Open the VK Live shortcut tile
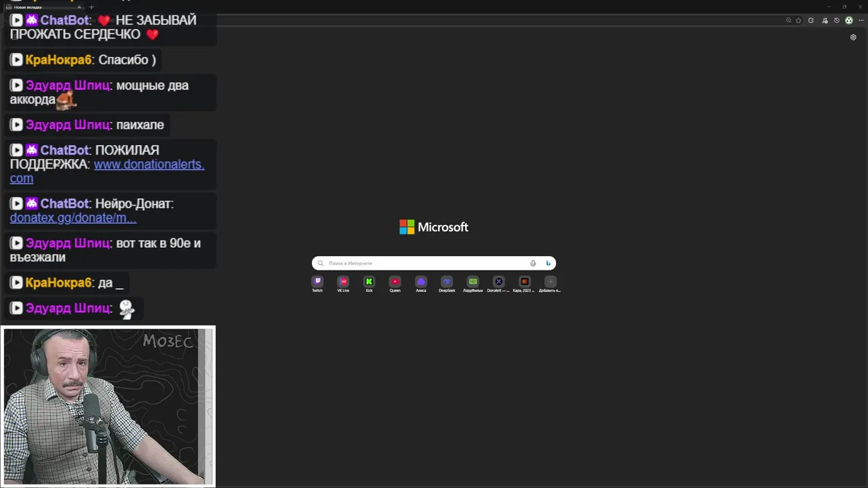 343,283
